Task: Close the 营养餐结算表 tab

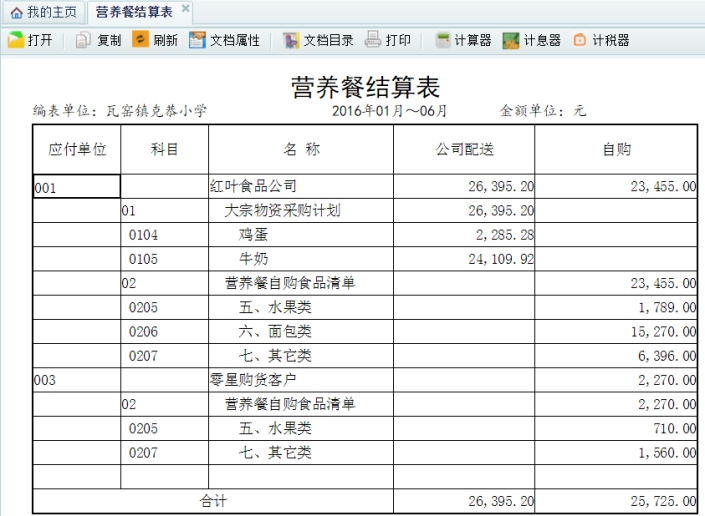Action: [x=185, y=9]
